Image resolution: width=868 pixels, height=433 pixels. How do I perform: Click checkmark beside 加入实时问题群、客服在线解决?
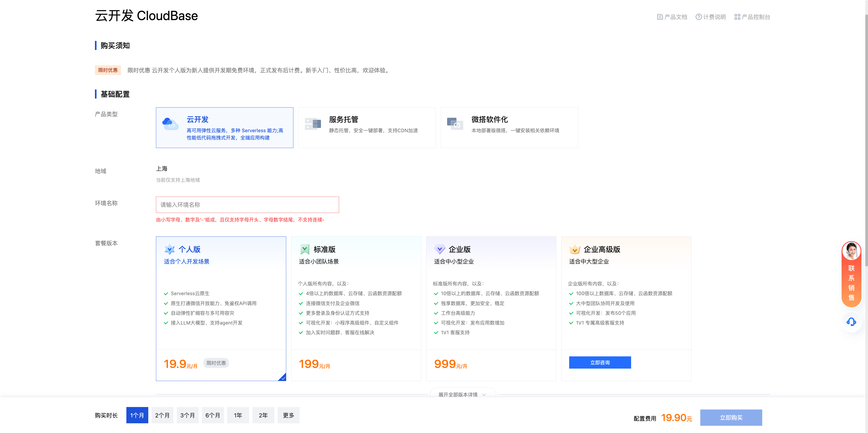[301, 333]
